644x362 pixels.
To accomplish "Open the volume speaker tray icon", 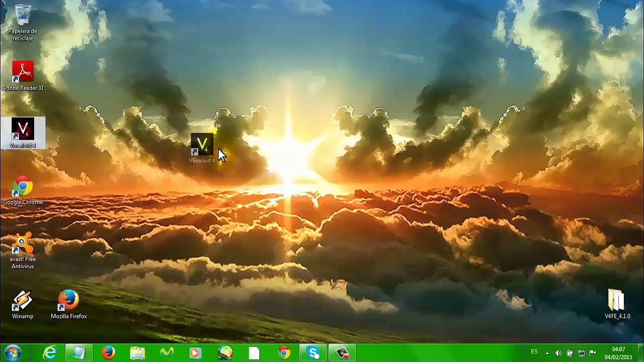I will tap(558, 353).
